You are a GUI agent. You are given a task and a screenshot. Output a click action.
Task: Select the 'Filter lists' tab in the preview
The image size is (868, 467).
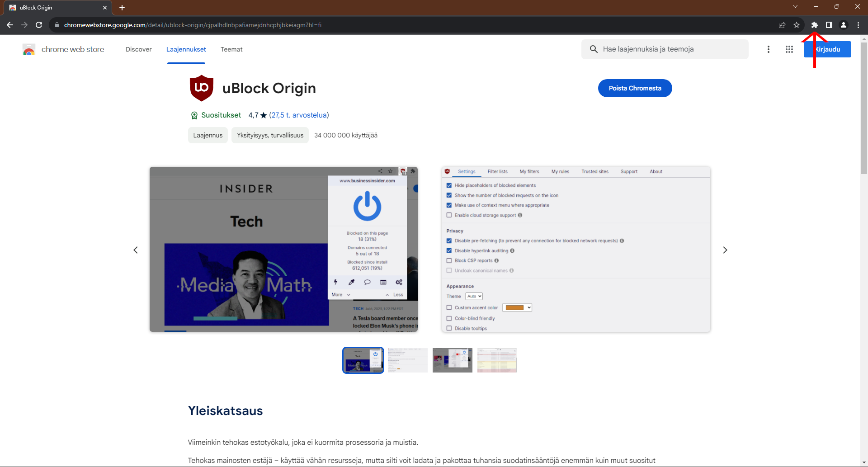point(497,172)
